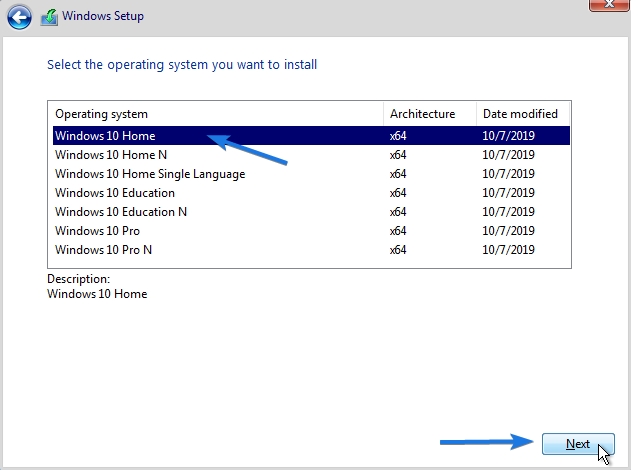Screen dimensions: 631x470
Task: Click date 10/7/2019 in Education N row
Action: [x=508, y=212]
